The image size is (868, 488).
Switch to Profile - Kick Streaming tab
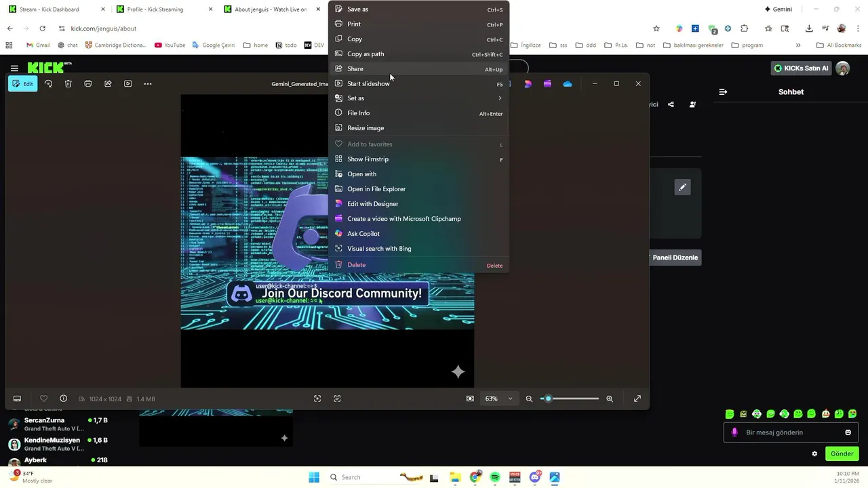161,9
